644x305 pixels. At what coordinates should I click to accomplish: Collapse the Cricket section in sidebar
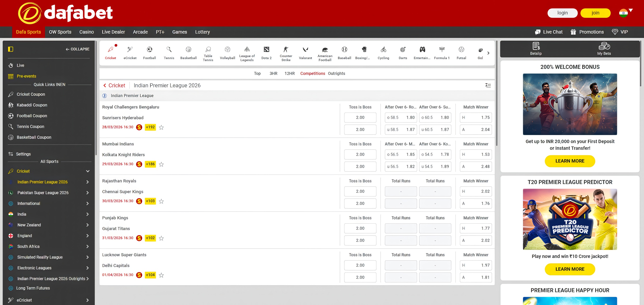[x=88, y=171]
